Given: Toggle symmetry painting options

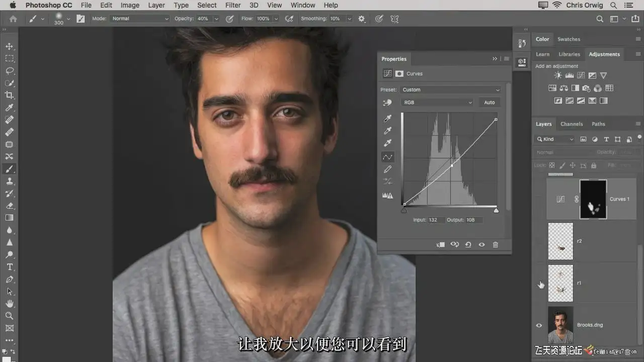Looking at the screenshot, I should tap(394, 19).
